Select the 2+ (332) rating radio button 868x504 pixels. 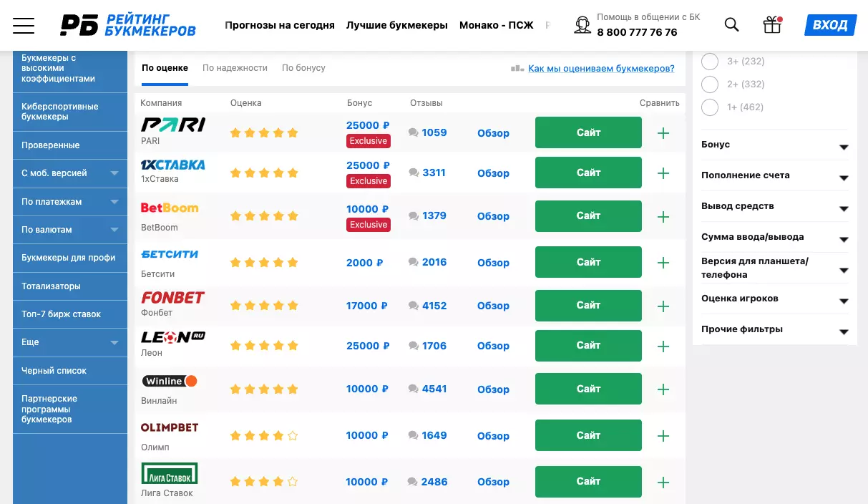pyautogui.click(x=709, y=84)
